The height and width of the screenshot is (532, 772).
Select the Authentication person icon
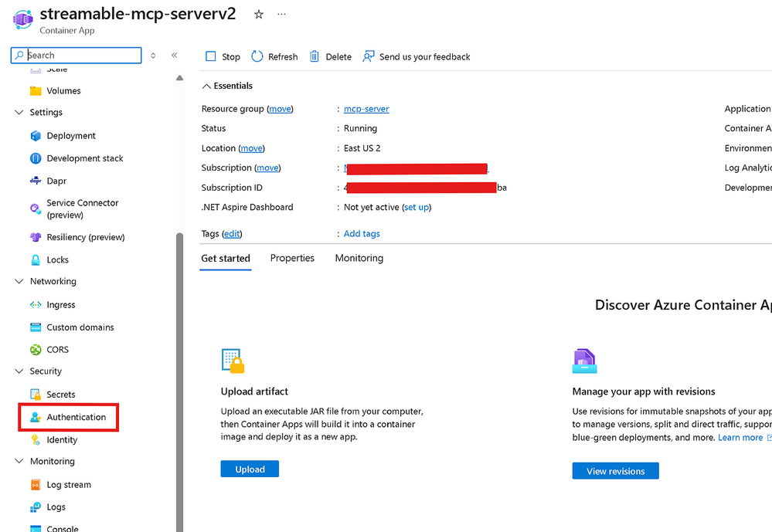pyautogui.click(x=36, y=417)
